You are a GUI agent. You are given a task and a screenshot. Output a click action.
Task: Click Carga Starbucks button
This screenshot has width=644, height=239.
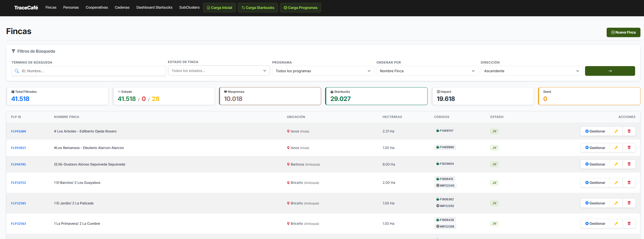[258, 8]
